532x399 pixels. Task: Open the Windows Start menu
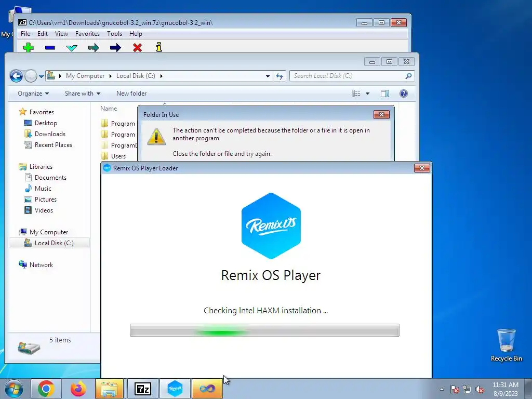tap(14, 389)
